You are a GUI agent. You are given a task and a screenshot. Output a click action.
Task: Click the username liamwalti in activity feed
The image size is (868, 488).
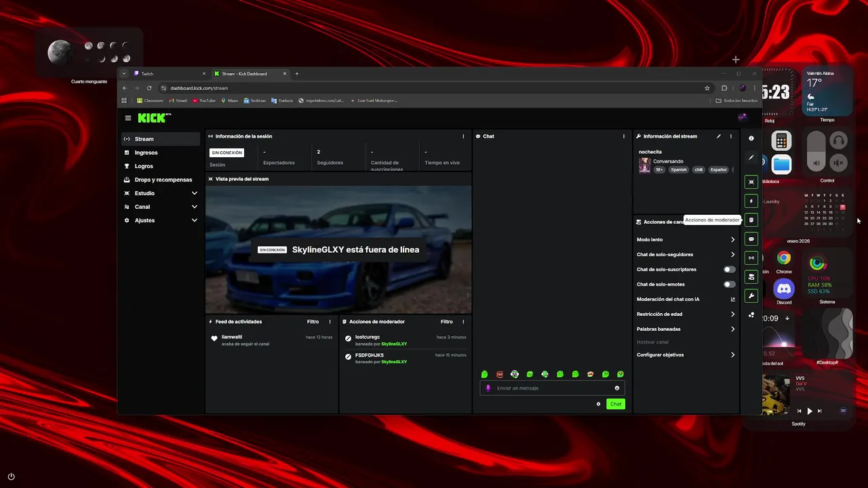pyautogui.click(x=232, y=337)
